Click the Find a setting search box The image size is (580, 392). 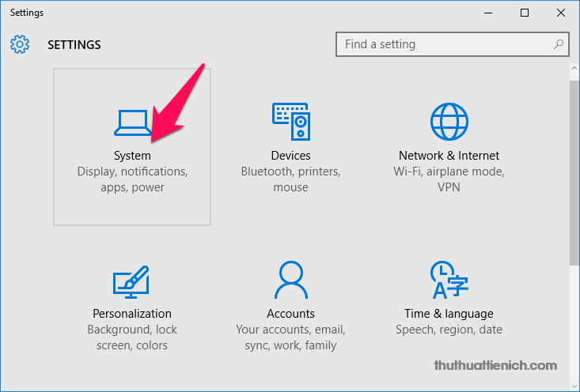pos(452,44)
